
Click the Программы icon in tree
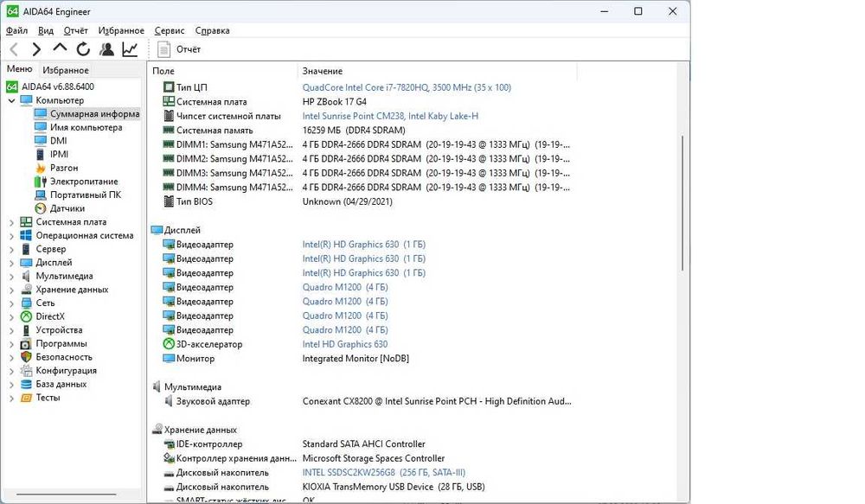coord(26,343)
